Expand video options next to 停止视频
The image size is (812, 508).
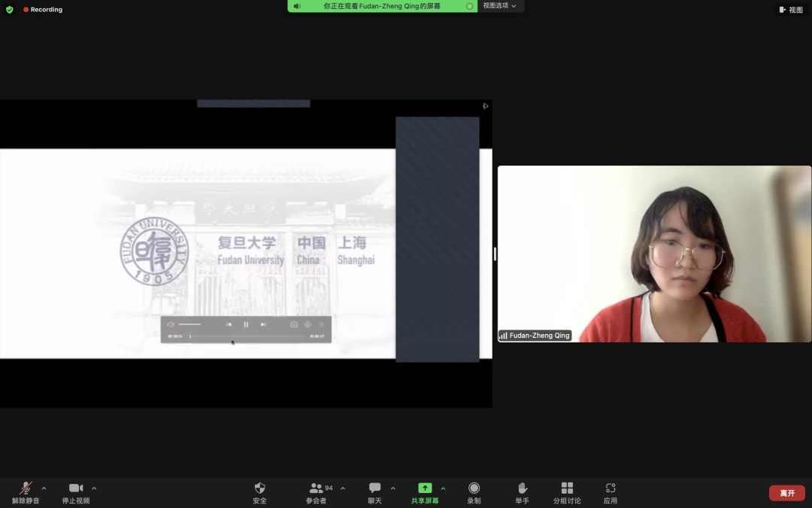point(94,488)
